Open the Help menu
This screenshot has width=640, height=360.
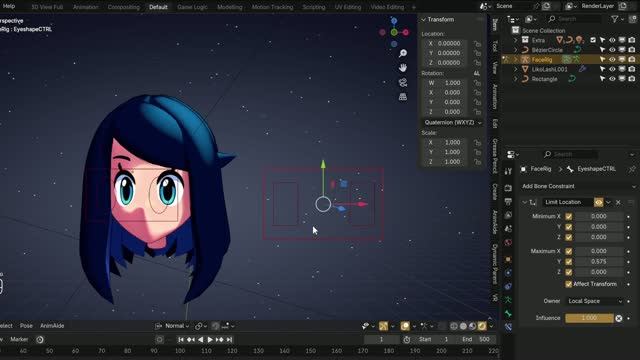pyautogui.click(x=9, y=6)
